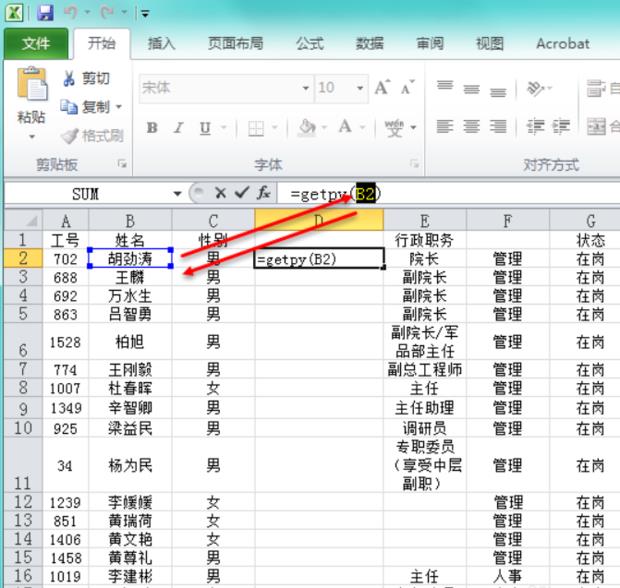620x588 pixels.
Task: Open the 公式 ribbon tab
Action: coord(309,44)
